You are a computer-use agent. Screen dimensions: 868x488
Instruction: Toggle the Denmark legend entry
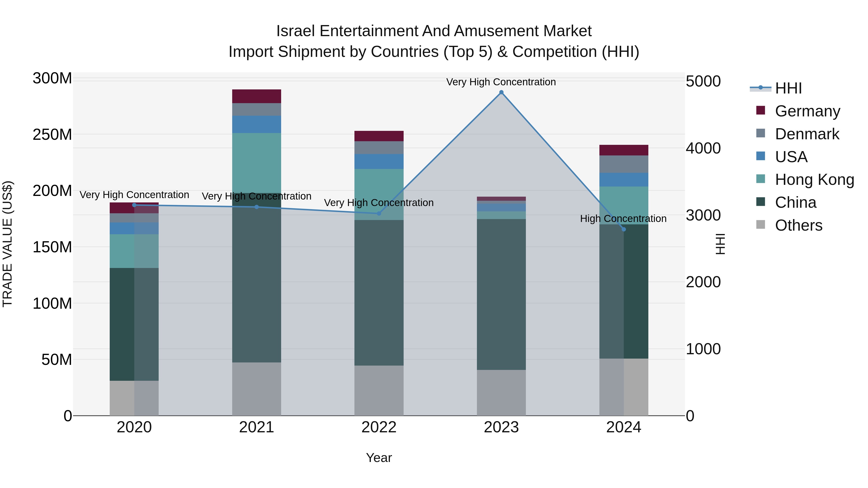(x=797, y=134)
